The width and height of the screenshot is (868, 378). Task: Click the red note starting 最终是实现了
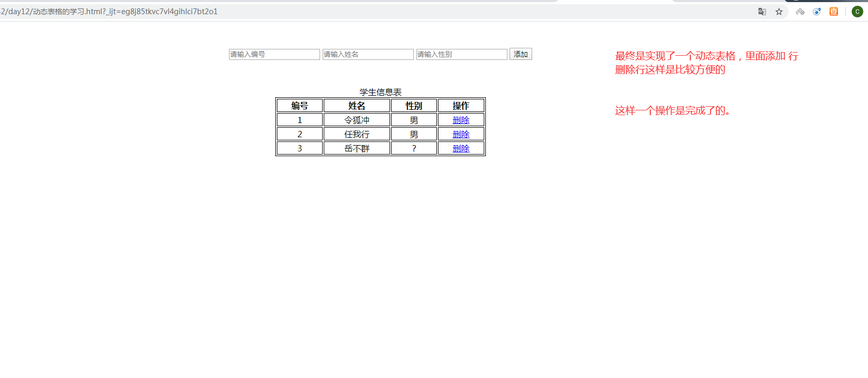click(706, 63)
